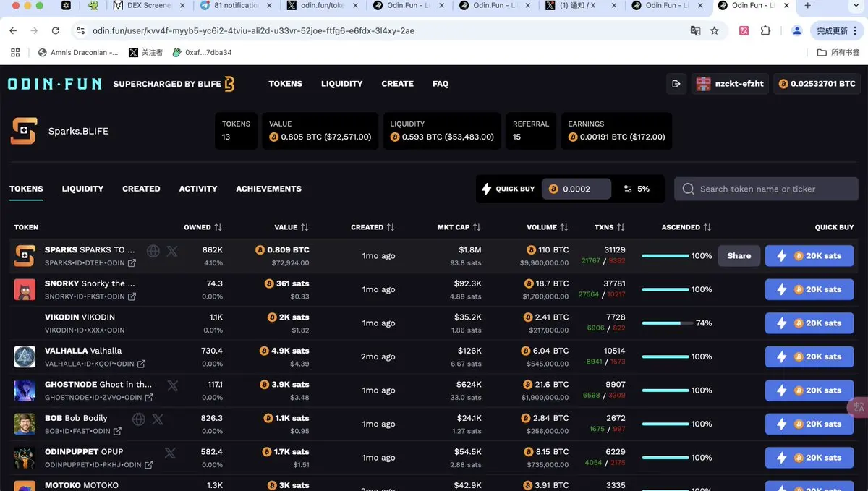Switch to the ACHIEVEMENTS profile tab
The image size is (868, 491).
coord(268,189)
